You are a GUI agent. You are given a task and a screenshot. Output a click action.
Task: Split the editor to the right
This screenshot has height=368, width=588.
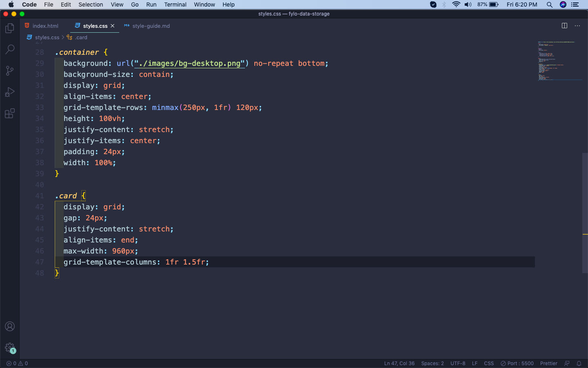coord(564,26)
